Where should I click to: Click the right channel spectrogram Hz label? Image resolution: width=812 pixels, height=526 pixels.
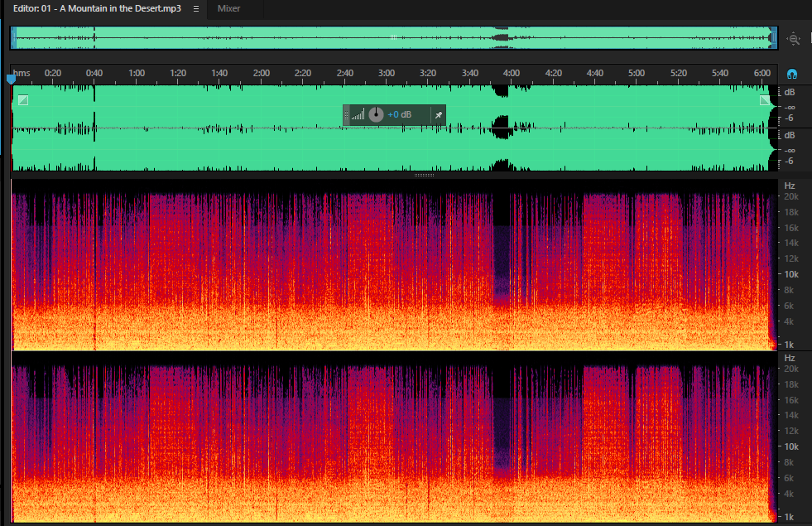pos(789,358)
